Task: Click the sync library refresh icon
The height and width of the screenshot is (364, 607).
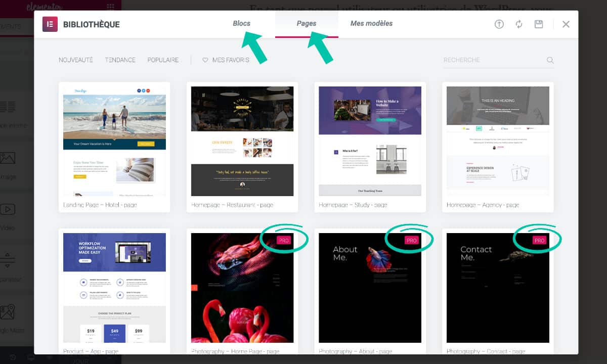Action: (519, 24)
